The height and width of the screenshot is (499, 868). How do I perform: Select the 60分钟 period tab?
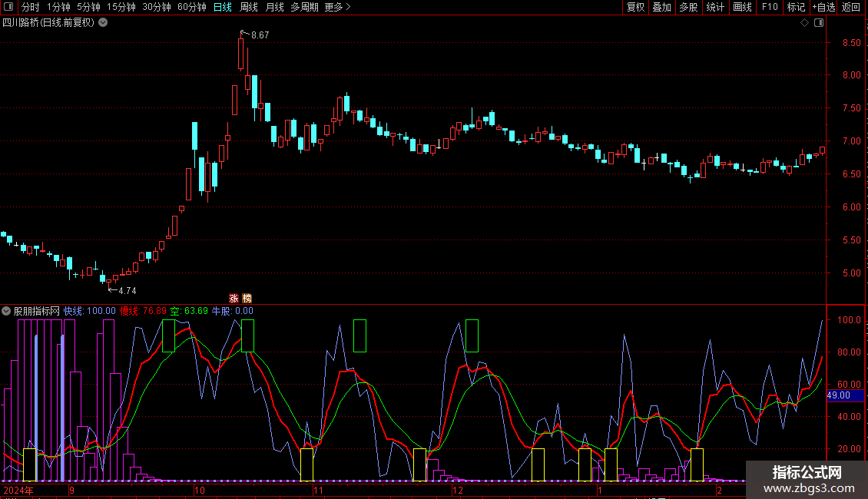pos(191,8)
